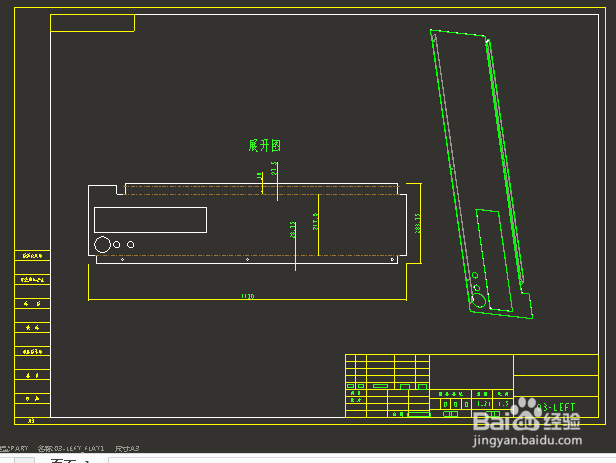616x463 pixels.
Task: Select the 217.5 vertical dimension
Action: tap(315, 221)
